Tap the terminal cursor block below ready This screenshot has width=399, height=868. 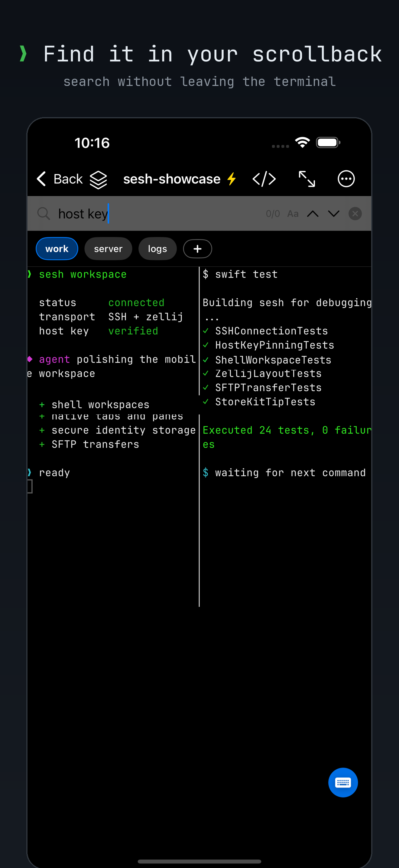(x=30, y=487)
